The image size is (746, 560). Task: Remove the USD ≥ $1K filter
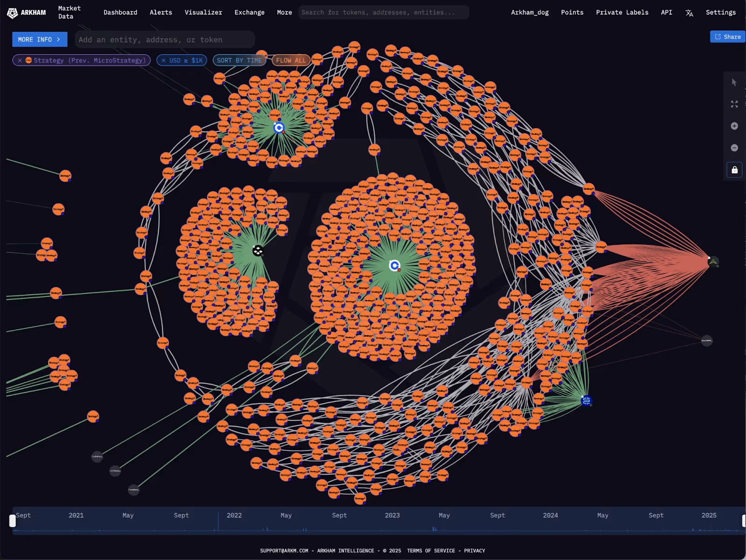(163, 60)
